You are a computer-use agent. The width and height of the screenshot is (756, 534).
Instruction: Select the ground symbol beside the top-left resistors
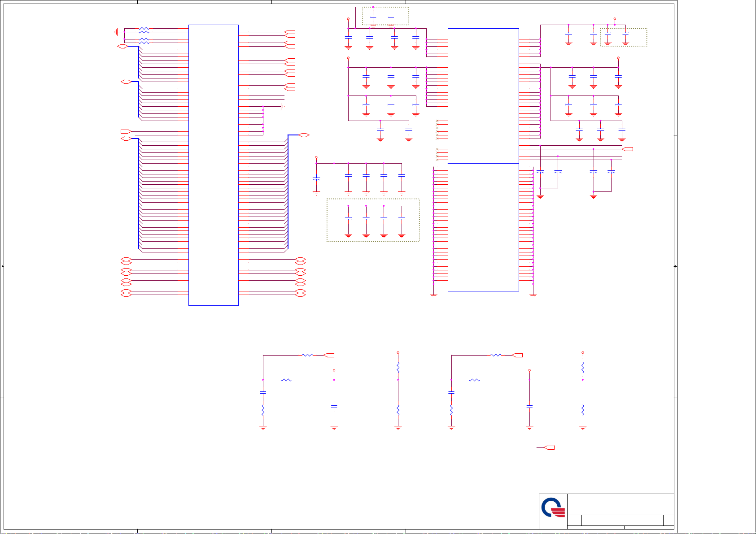click(116, 32)
